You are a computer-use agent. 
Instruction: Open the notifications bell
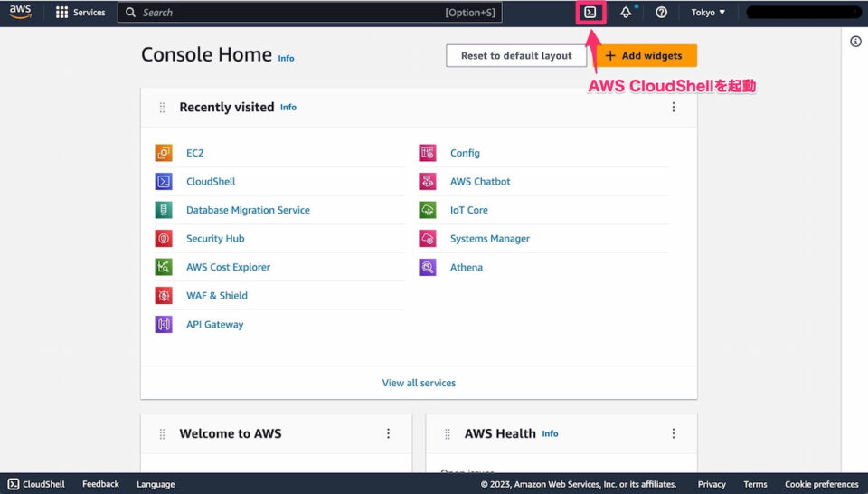626,12
